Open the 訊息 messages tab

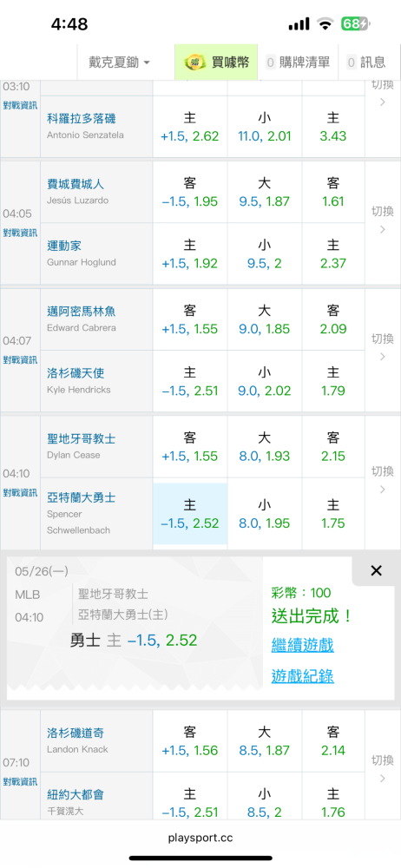coord(366,62)
